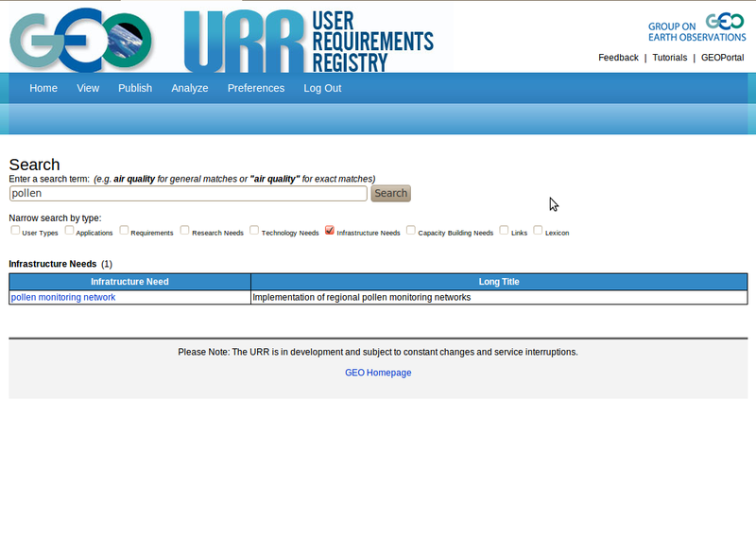Screen dimensions: 756x557
Task: Click the Group on Earth Observations logo
Action: (696, 27)
